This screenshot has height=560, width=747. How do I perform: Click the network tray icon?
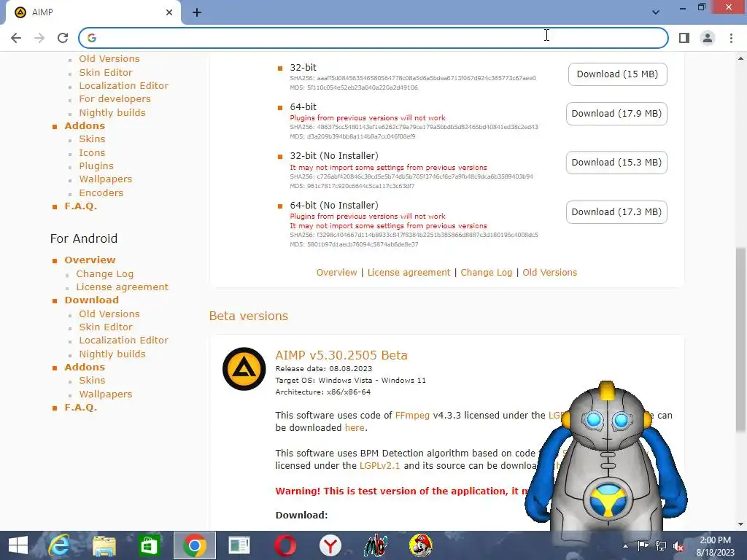click(x=661, y=545)
